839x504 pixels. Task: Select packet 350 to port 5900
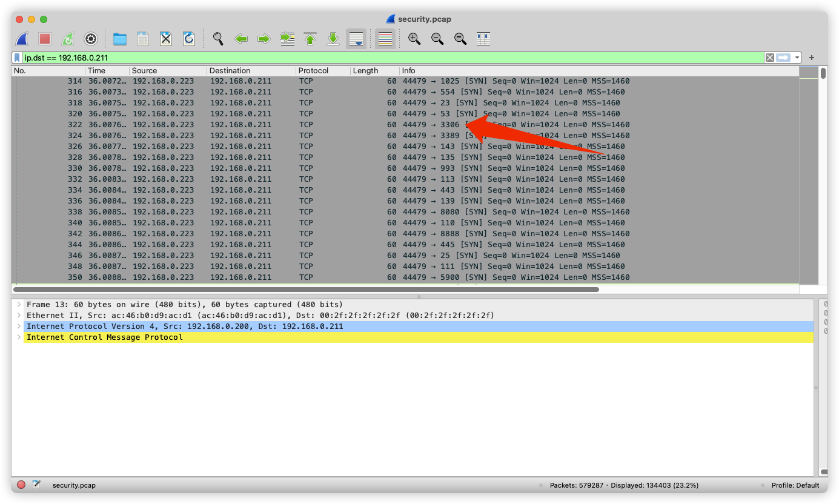(405, 277)
